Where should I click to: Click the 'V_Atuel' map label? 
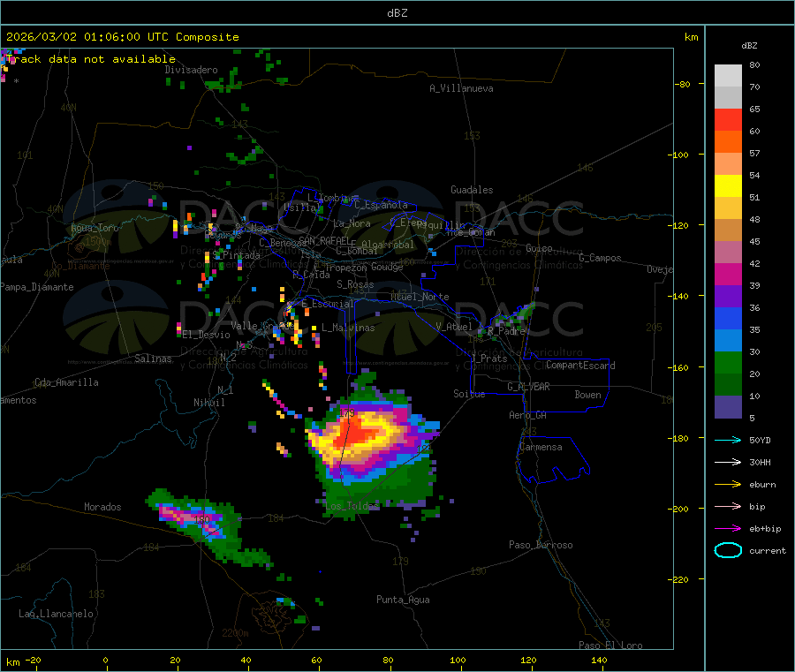point(454,327)
